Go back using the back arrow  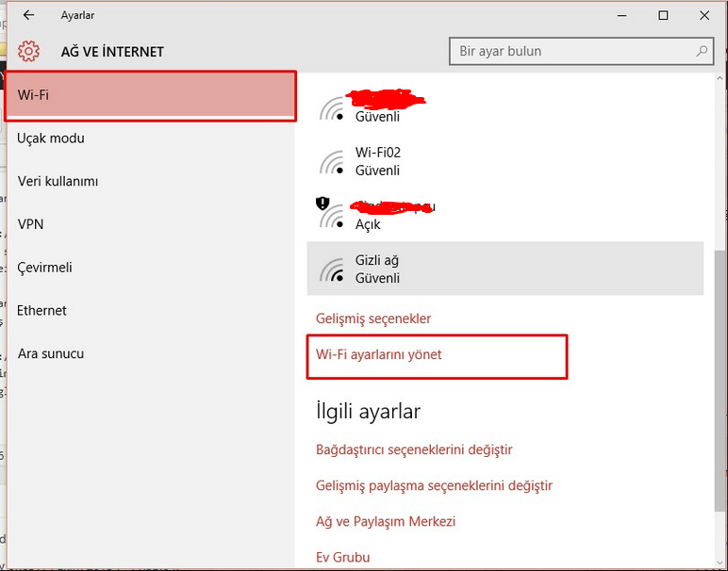pos(29,15)
